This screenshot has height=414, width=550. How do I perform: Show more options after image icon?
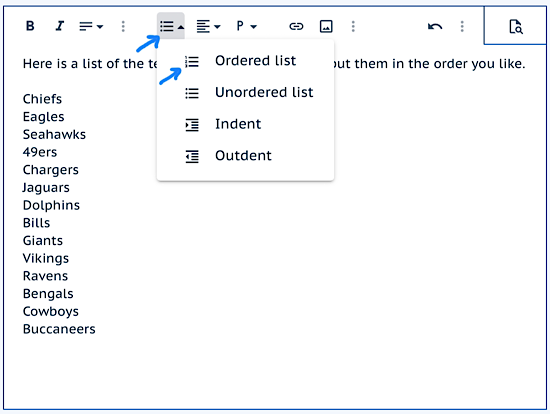pos(353,26)
